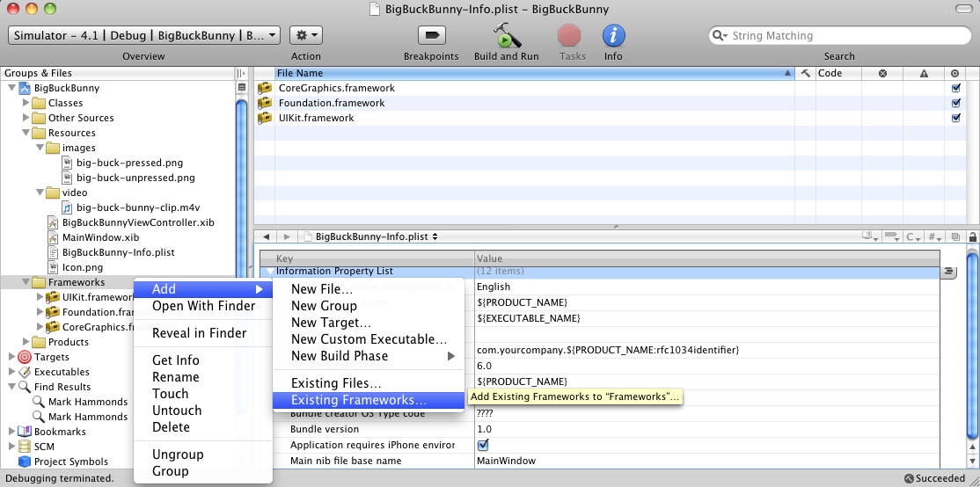Collapse the images folder
Viewport: 980px width, 487px height.
coord(40,148)
